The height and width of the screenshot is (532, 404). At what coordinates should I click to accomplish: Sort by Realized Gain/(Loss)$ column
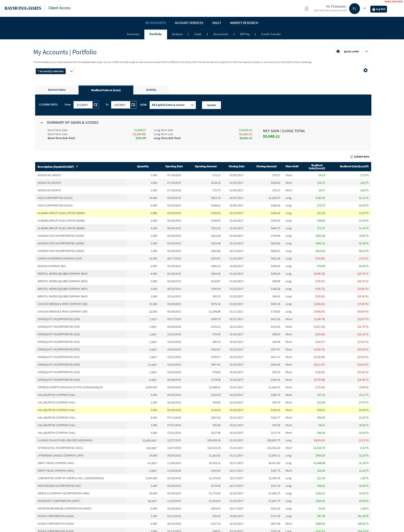click(x=317, y=167)
